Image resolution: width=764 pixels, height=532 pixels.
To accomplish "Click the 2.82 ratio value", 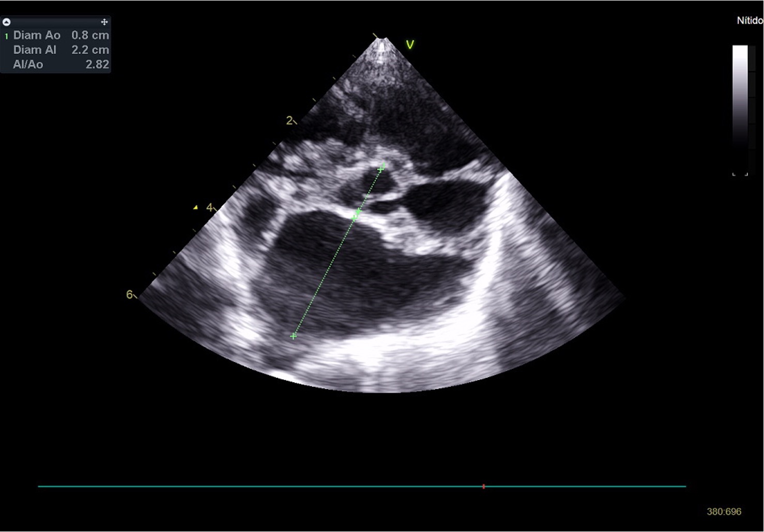I will [97, 65].
